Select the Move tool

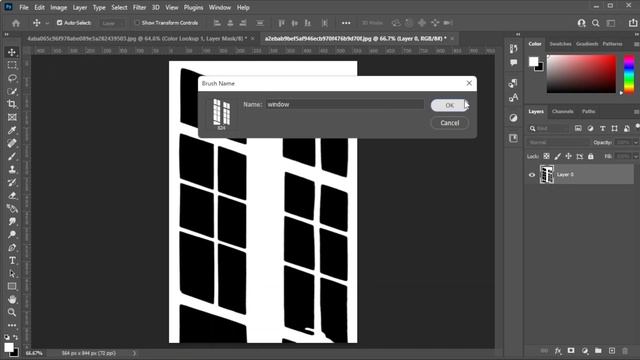tap(12, 52)
